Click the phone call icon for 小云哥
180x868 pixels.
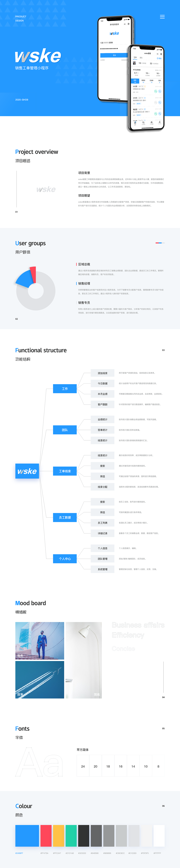(160, 91)
